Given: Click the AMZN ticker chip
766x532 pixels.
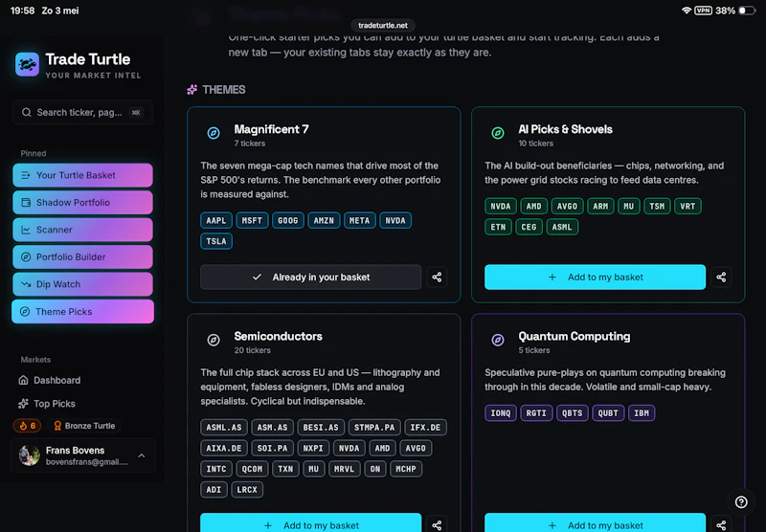Looking at the screenshot, I should 324,221.
